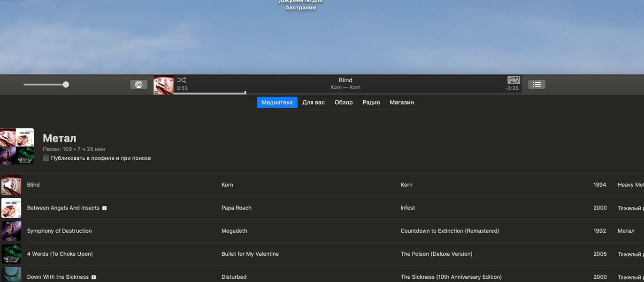Switch to the Медиатека tab
The height and width of the screenshot is (282, 644).
pos(277,102)
